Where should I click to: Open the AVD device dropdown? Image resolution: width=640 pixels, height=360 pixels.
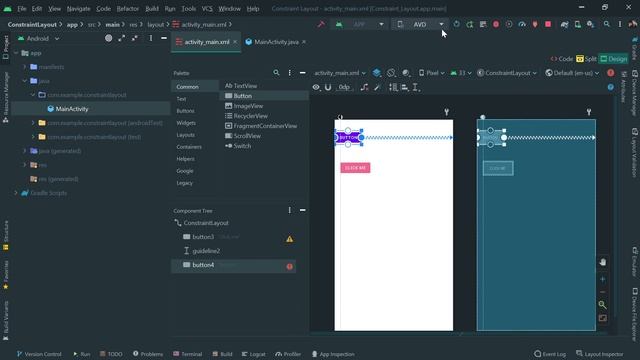420,24
